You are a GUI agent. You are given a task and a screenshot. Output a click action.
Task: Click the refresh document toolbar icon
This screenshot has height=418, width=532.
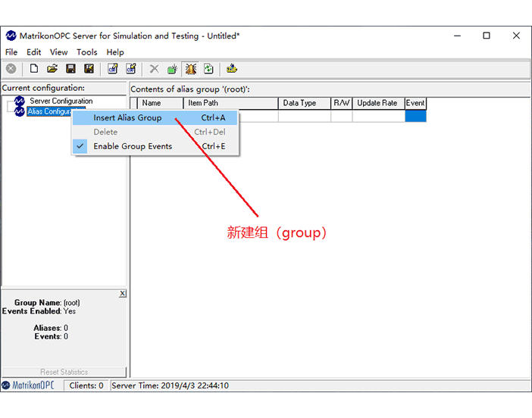coord(208,69)
